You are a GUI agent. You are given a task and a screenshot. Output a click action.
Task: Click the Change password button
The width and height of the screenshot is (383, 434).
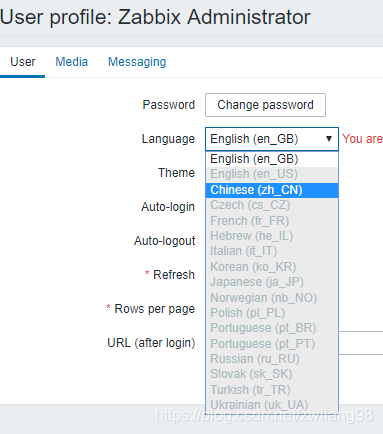[x=265, y=105]
